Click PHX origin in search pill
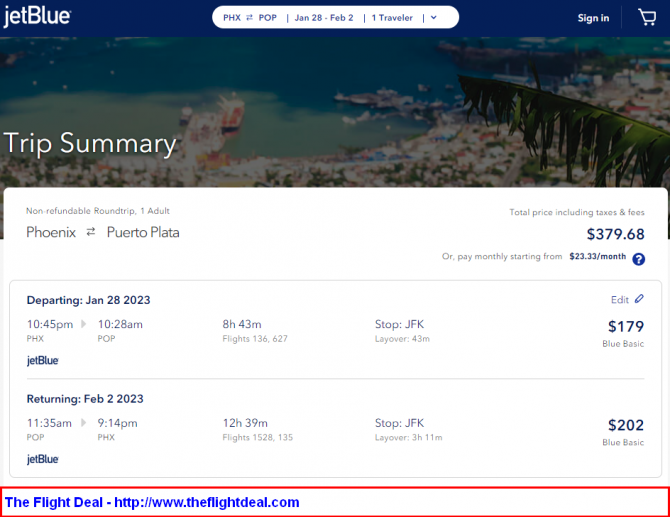670x517 pixels. [x=232, y=18]
